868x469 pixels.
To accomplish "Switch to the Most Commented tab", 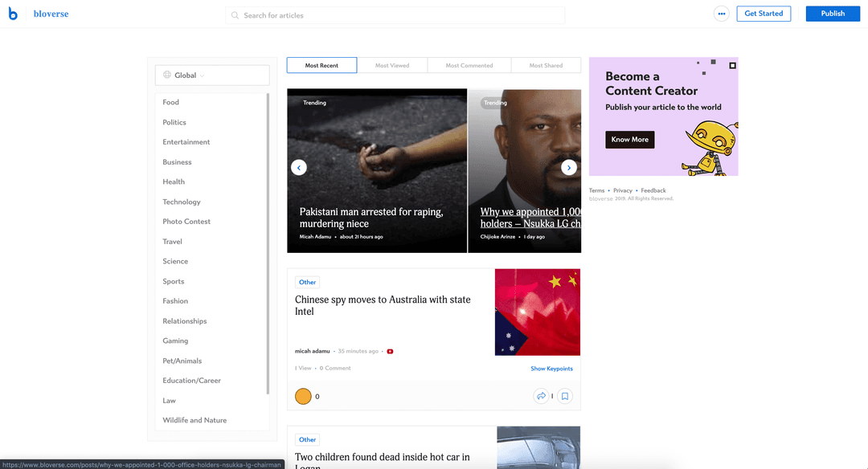I will [x=469, y=65].
